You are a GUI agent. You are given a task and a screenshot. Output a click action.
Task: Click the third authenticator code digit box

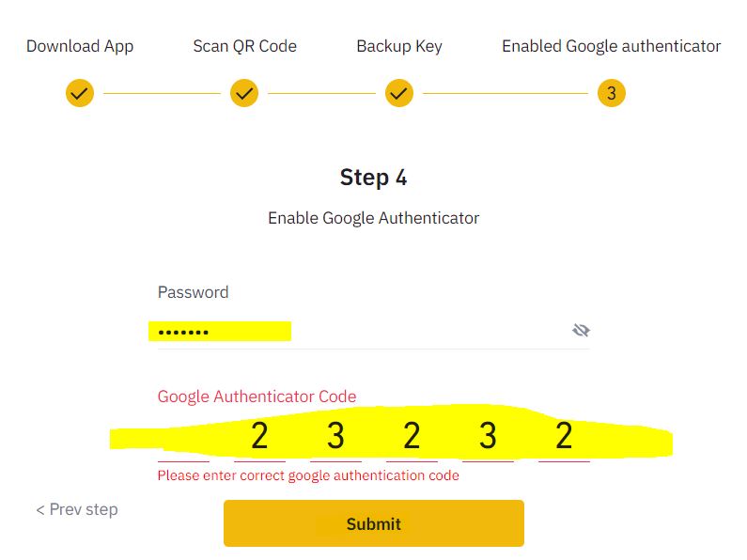[x=335, y=438]
